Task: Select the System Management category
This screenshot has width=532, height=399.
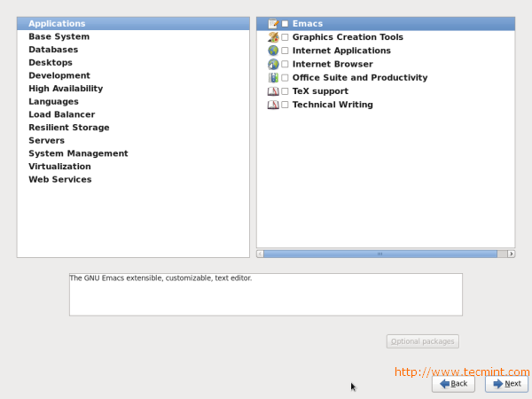Action: tap(133, 153)
